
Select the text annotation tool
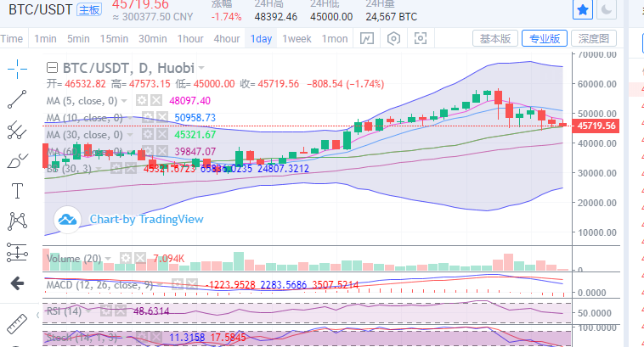pyautogui.click(x=17, y=191)
